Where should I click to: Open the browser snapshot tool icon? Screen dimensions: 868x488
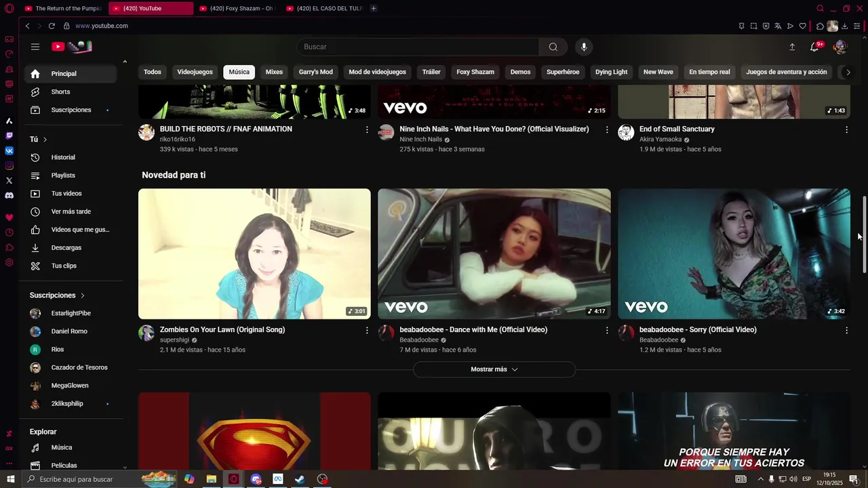point(753,26)
